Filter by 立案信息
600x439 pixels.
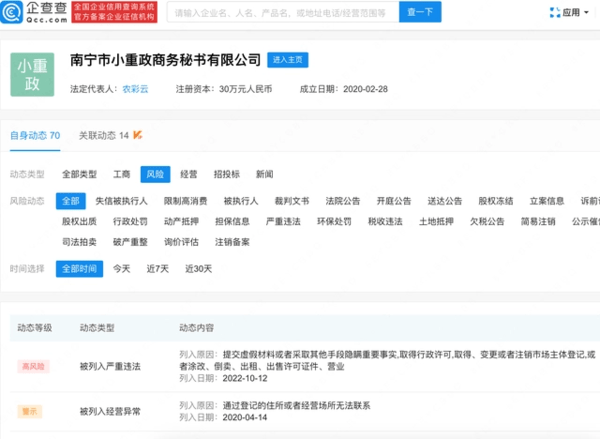pos(547,201)
